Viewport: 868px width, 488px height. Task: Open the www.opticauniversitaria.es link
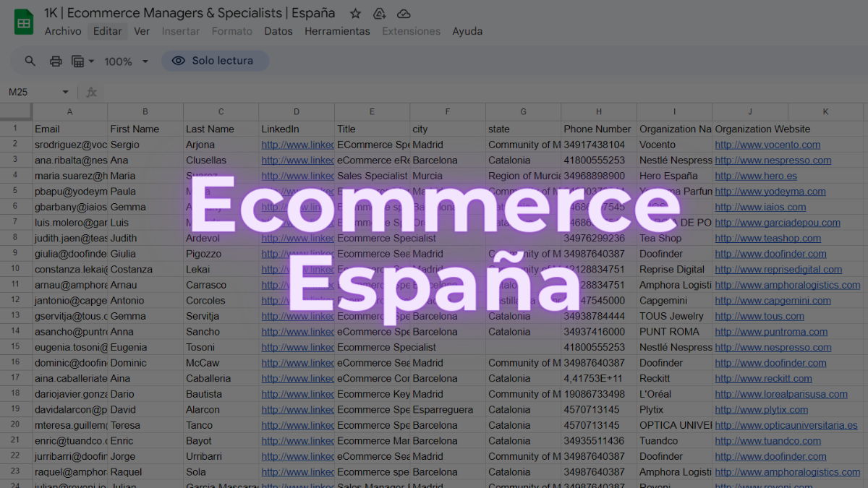786,425
